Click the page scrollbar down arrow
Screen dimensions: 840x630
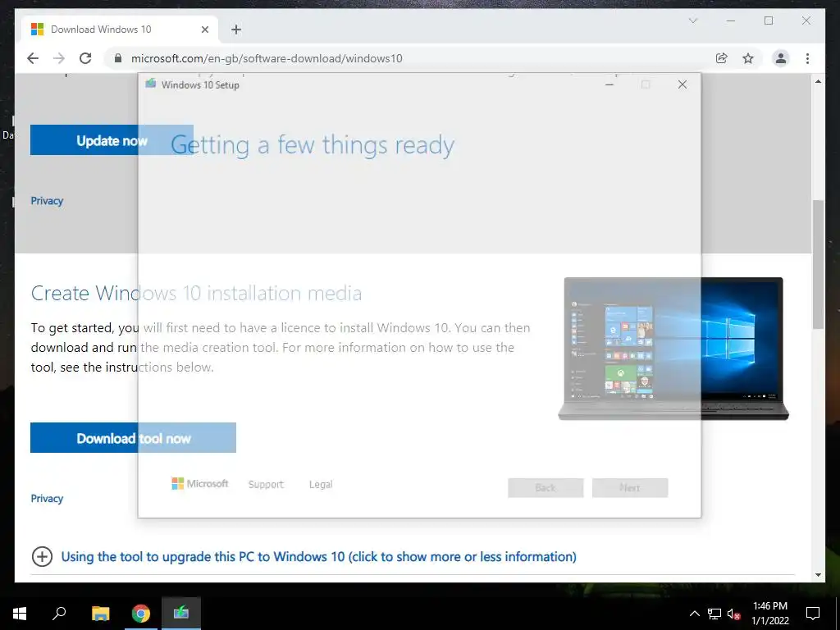point(818,575)
